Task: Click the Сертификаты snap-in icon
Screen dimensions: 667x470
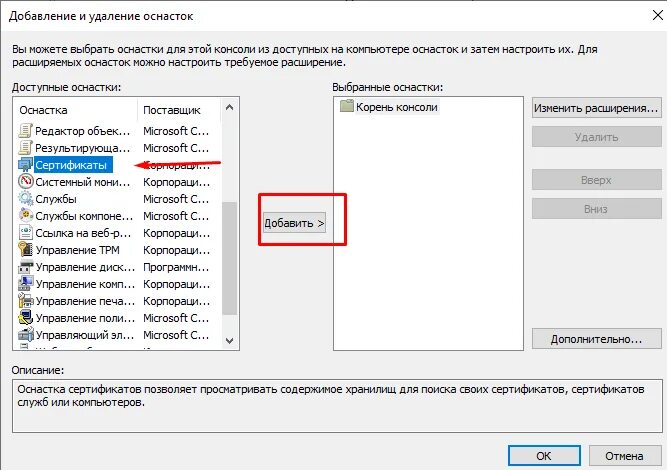Action: click(26, 165)
